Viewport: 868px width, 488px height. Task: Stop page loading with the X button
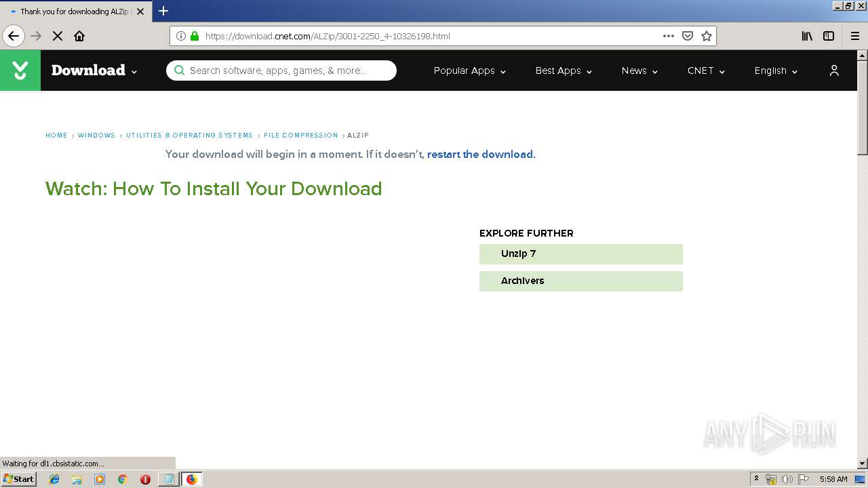pos(58,36)
